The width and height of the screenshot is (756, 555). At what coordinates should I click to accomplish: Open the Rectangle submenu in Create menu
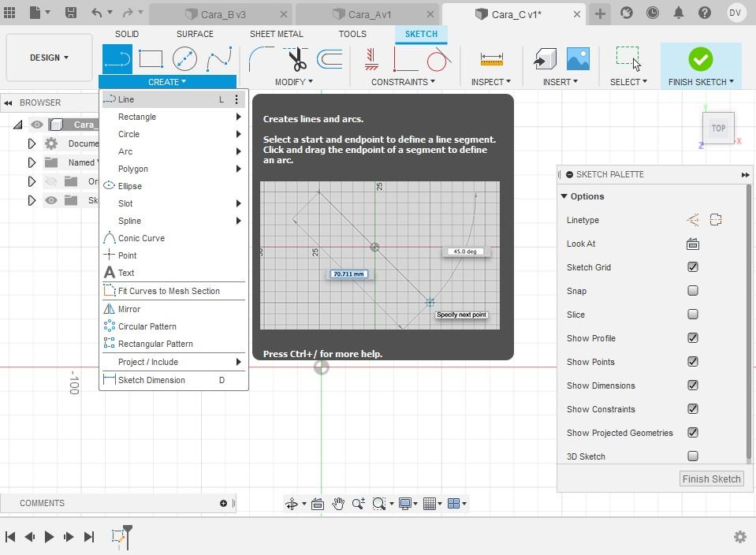pos(173,117)
